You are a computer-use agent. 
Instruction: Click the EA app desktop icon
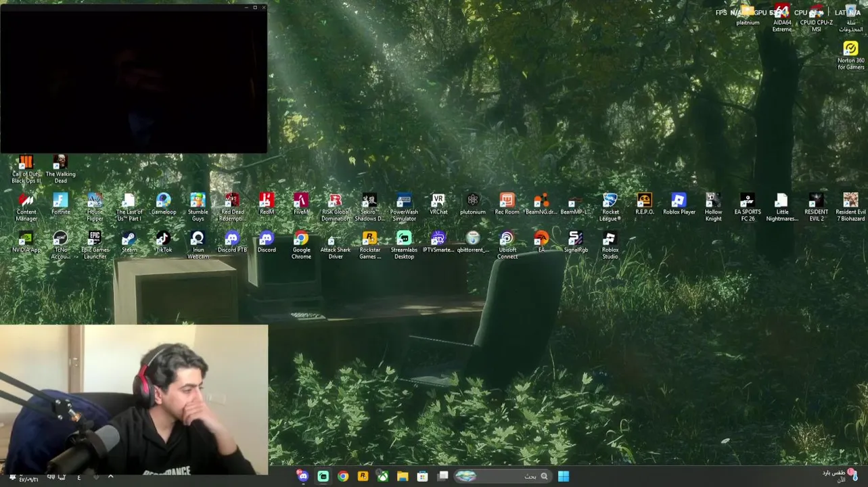pos(541,241)
